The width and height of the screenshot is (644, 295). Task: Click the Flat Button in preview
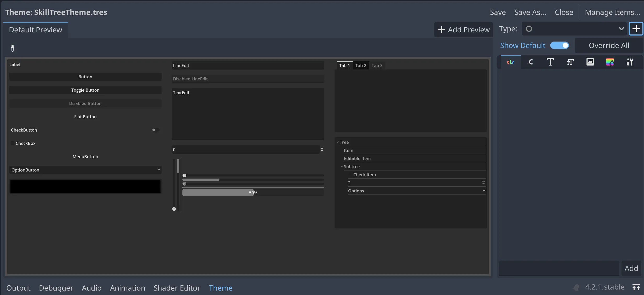pos(85,117)
